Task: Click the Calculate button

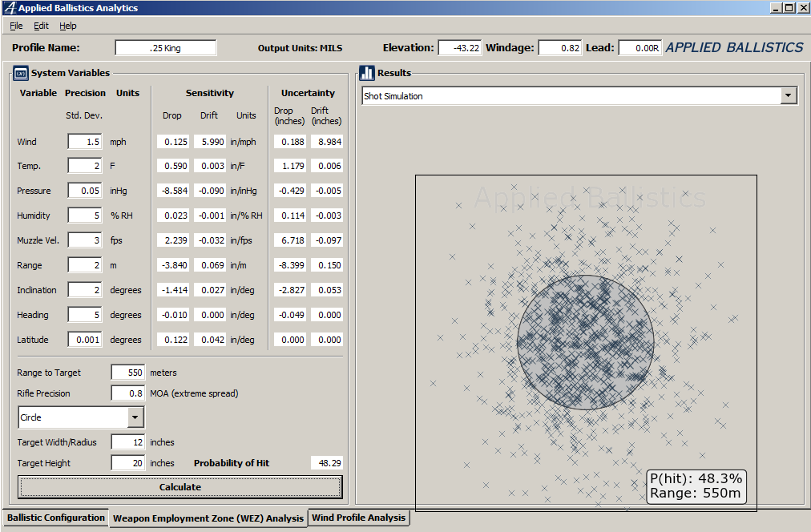Action: 180,487
